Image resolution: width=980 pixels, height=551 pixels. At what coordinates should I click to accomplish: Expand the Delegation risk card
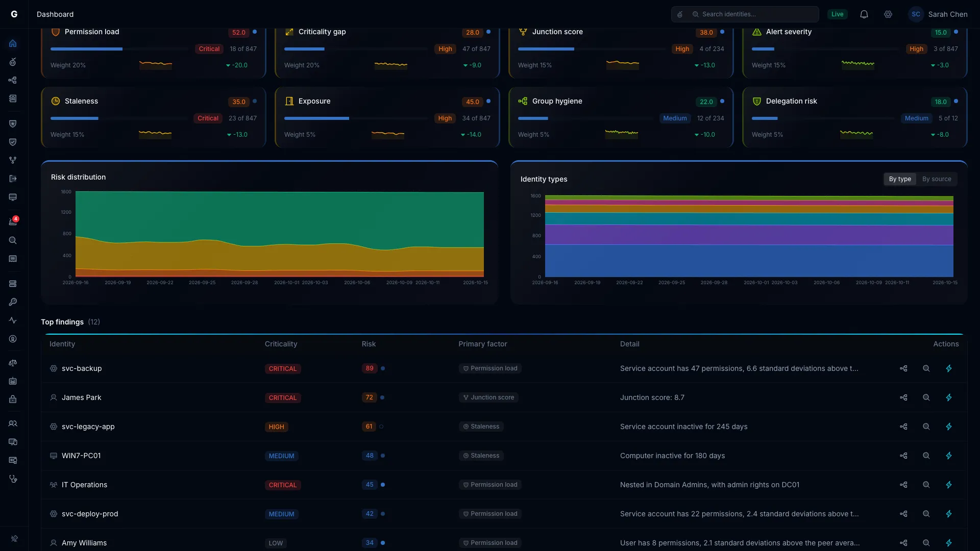point(855,118)
